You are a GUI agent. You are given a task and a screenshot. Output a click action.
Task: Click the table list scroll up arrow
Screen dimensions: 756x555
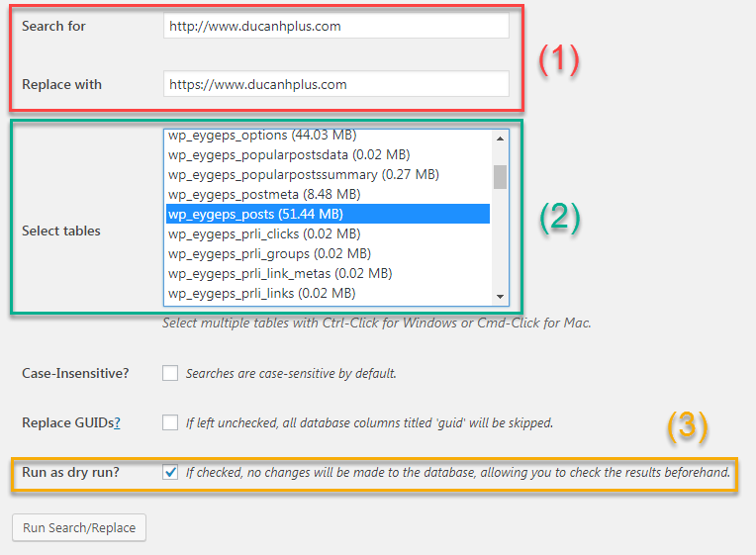pos(500,139)
